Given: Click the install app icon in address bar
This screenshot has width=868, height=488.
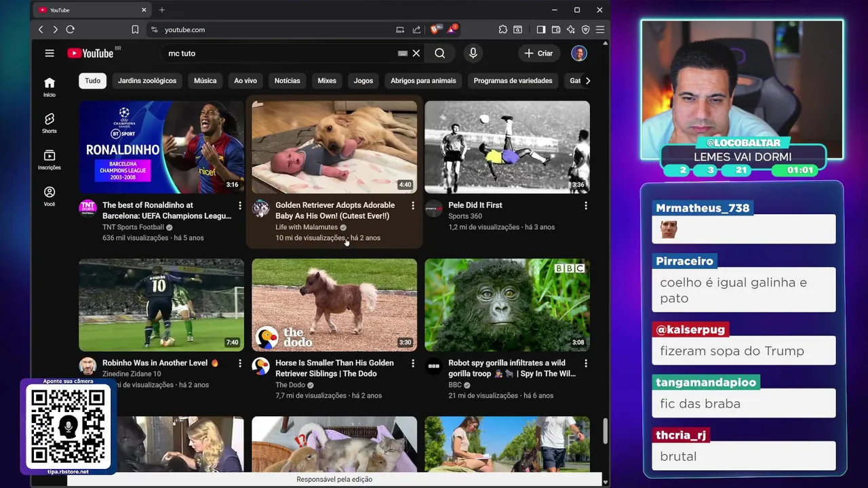Looking at the screenshot, I should point(400,29).
